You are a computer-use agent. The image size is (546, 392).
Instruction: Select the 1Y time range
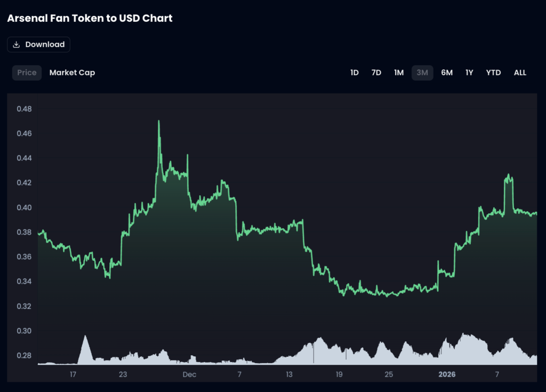click(469, 73)
